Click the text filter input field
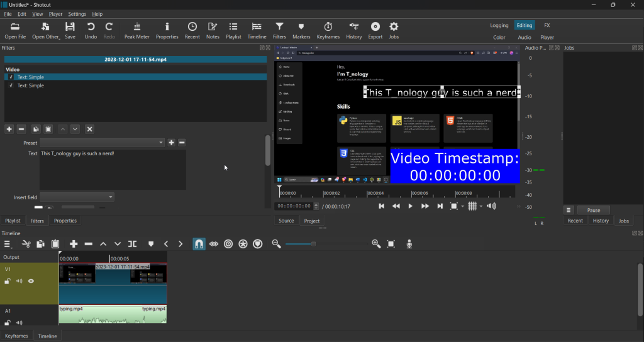This screenshot has height=342, width=644. tap(113, 170)
